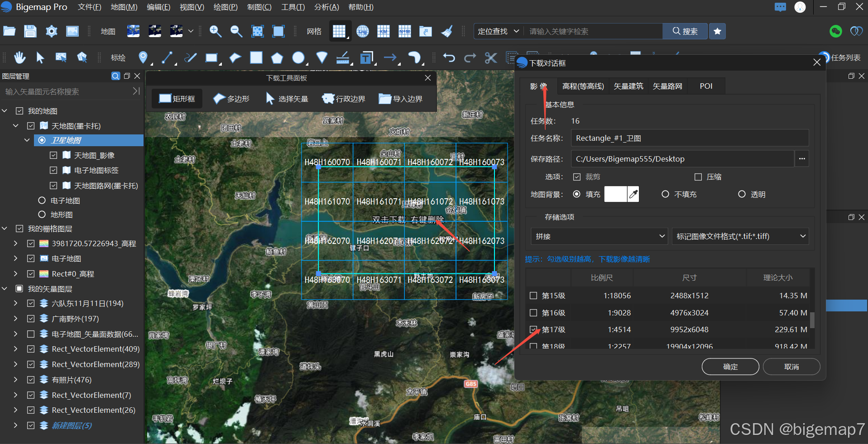Select the circle drawing tool
Screen dimensions: 868x444
[298, 57]
